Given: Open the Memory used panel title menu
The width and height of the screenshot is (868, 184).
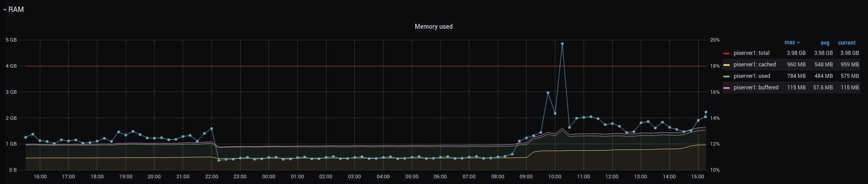Looking at the screenshot, I should (433, 27).
